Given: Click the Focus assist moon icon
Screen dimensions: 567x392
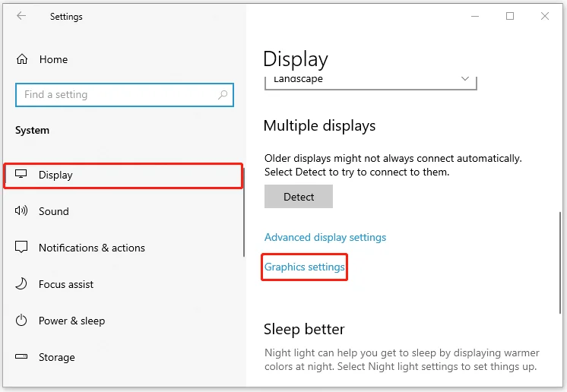Looking at the screenshot, I should coord(21,284).
